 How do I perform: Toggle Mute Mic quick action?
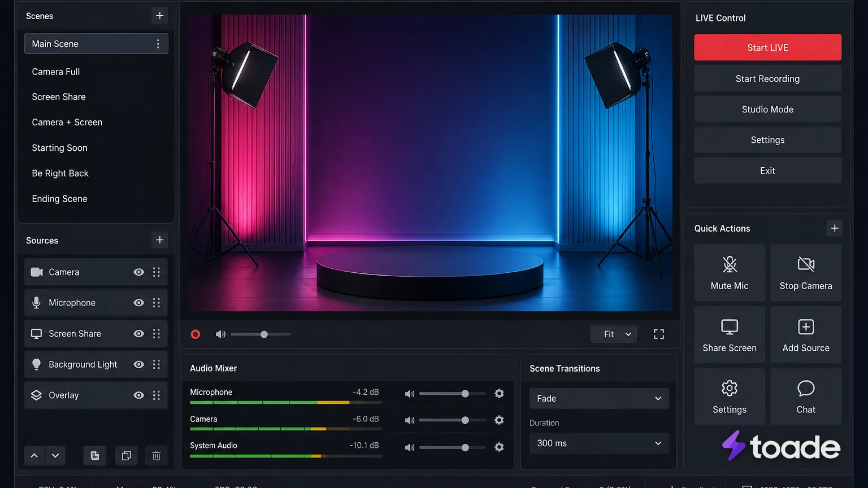[730, 273]
